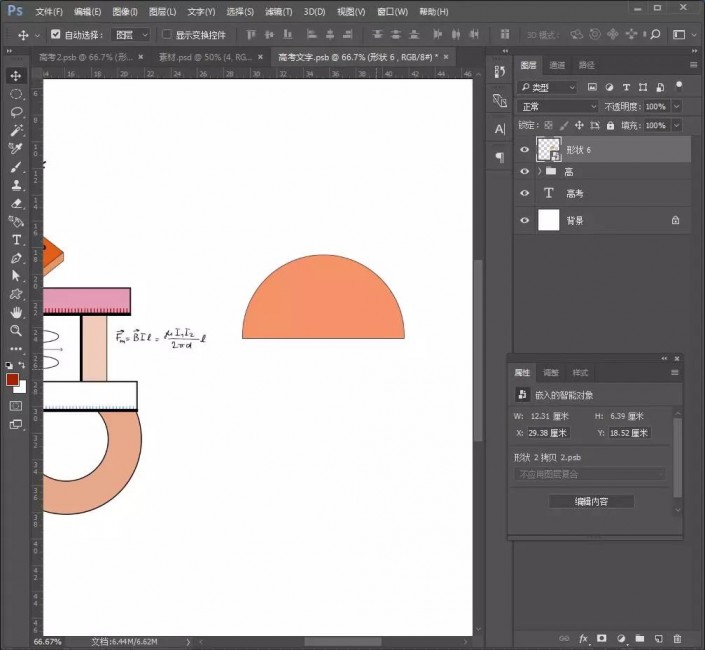Select the Paint Bucket tool
This screenshot has height=650, width=705.
pos(16,221)
